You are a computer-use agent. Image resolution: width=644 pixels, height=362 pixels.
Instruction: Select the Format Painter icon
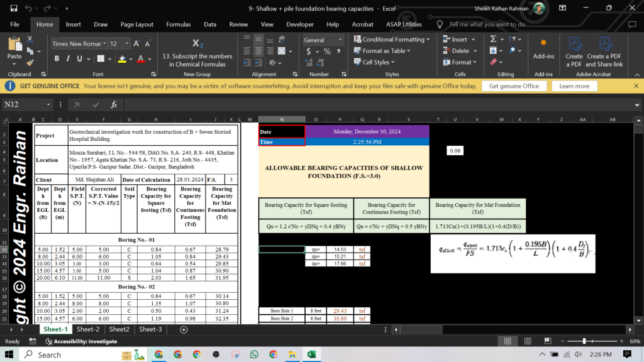pos(29,62)
